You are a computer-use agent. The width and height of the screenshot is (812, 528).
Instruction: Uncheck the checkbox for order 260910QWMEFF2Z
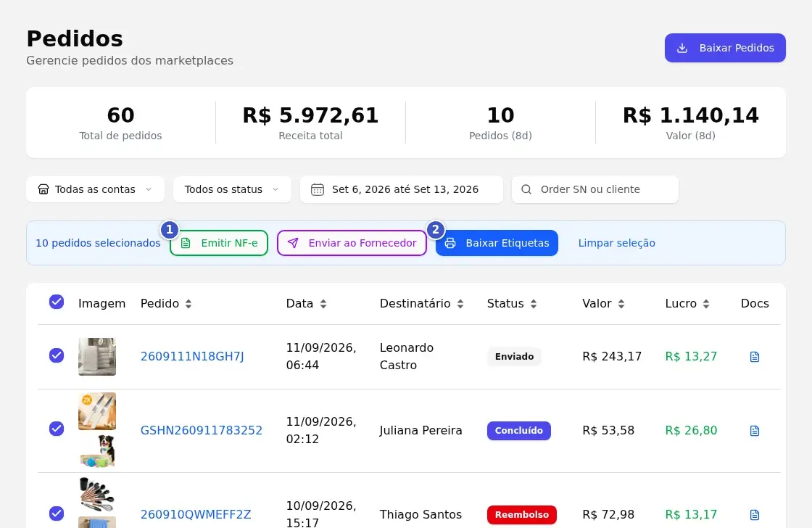[x=57, y=513]
